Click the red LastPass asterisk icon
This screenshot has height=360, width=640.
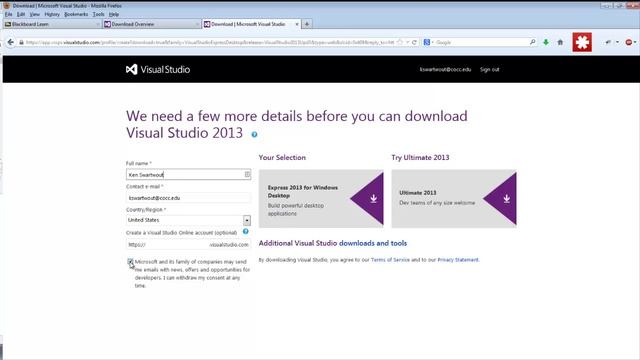[582, 42]
